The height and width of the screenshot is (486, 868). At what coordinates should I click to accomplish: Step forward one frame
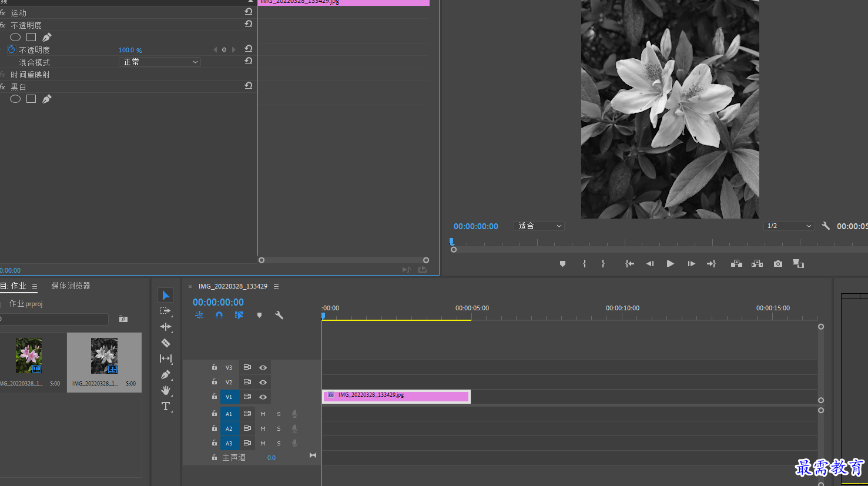point(691,264)
